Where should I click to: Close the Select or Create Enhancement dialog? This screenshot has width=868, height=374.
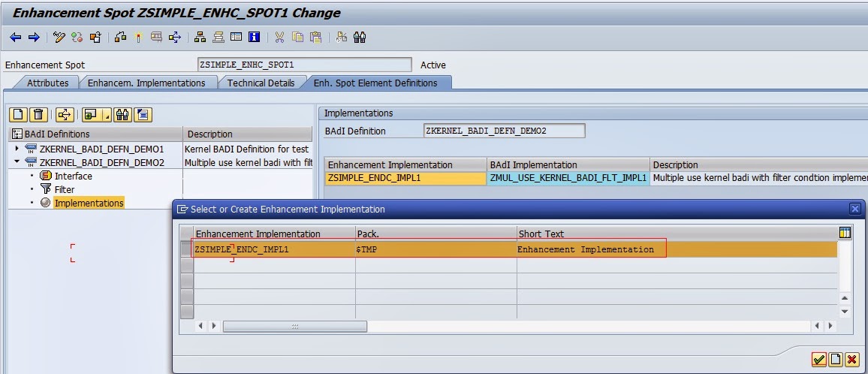tap(855, 209)
